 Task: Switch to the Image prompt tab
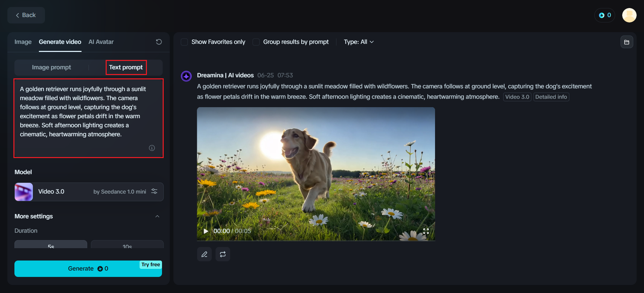click(x=51, y=67)
